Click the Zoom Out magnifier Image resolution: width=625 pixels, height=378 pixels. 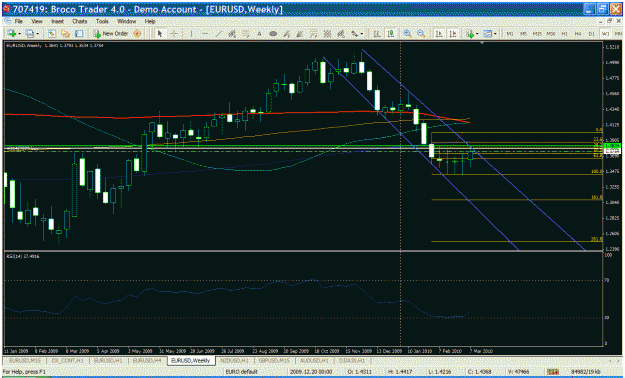pos(421,34)
